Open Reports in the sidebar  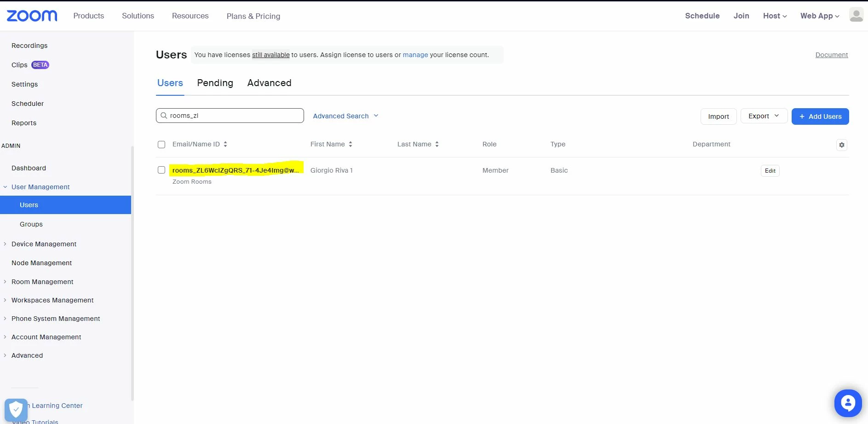point(24,123)
